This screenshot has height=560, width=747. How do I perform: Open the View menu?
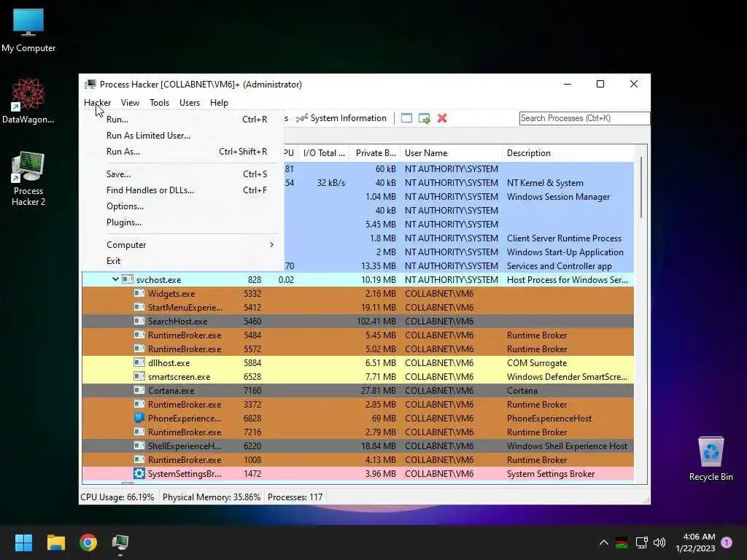(x=130, y=102)
